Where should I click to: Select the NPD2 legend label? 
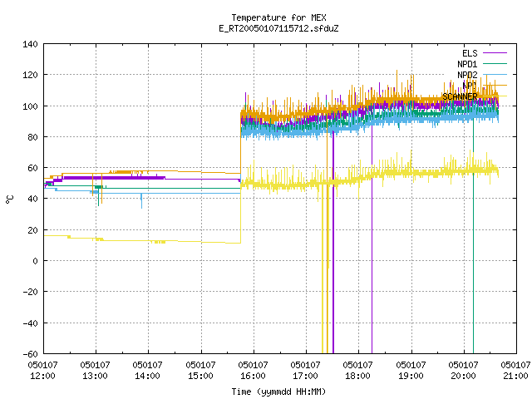[467, 75]
